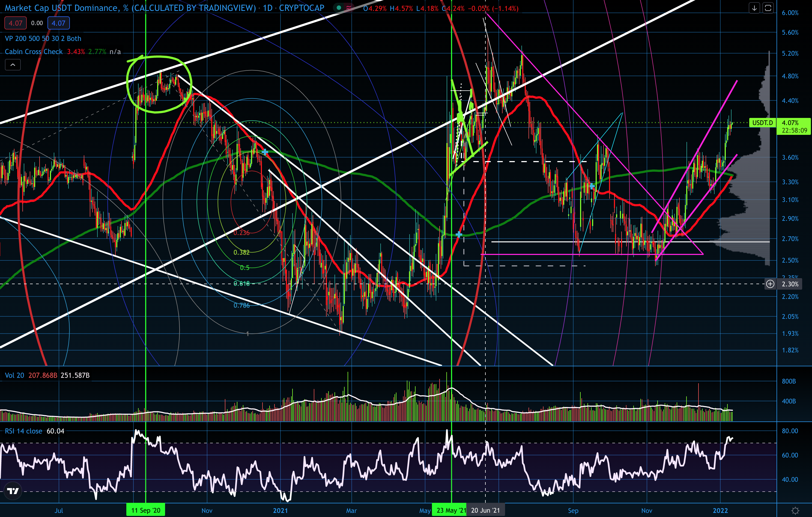Click the red 4.07 sell price box
Viewport: 812px width, 517px height.
pos(16,23)
